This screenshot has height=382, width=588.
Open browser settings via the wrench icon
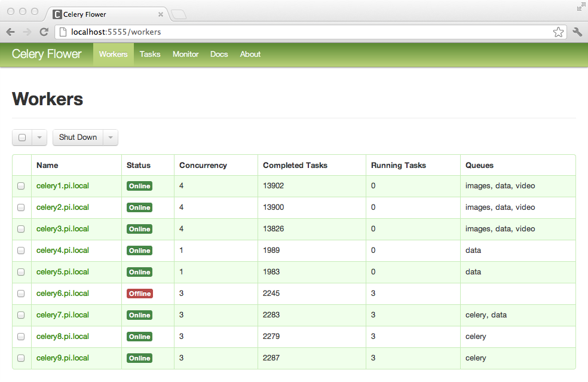[x=577, y=32]
